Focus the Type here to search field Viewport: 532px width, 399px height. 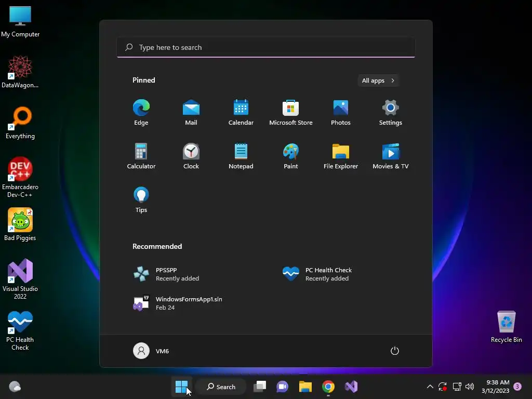(265, 47)
